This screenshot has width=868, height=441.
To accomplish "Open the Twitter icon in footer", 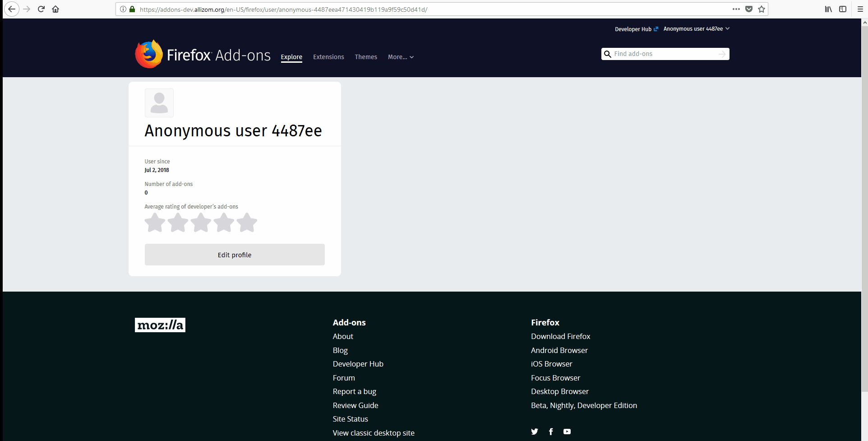I will [535, 432].
